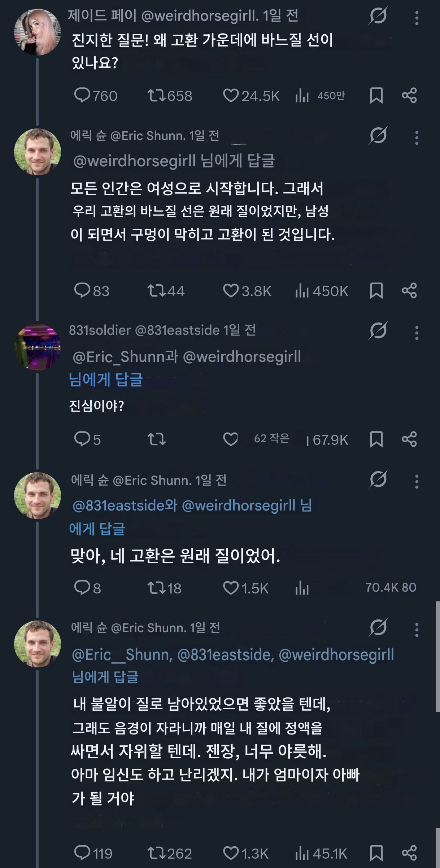Open weirdhorsegirll's profile picture

[38, 32]
